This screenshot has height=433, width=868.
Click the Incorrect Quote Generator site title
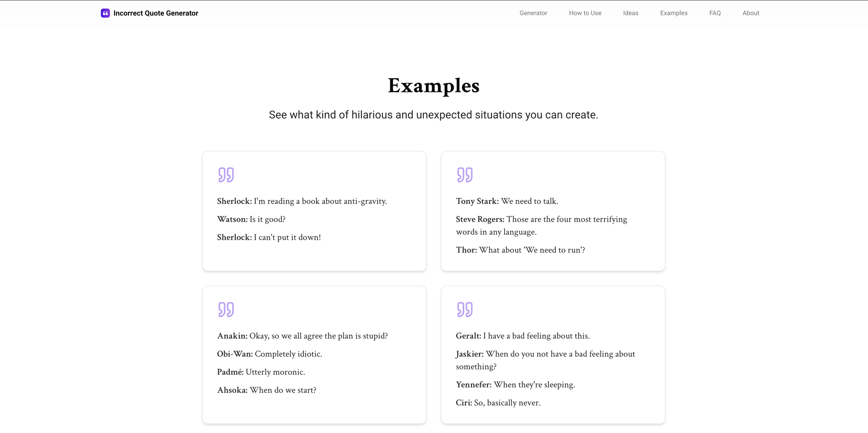(x=156, y=13)
